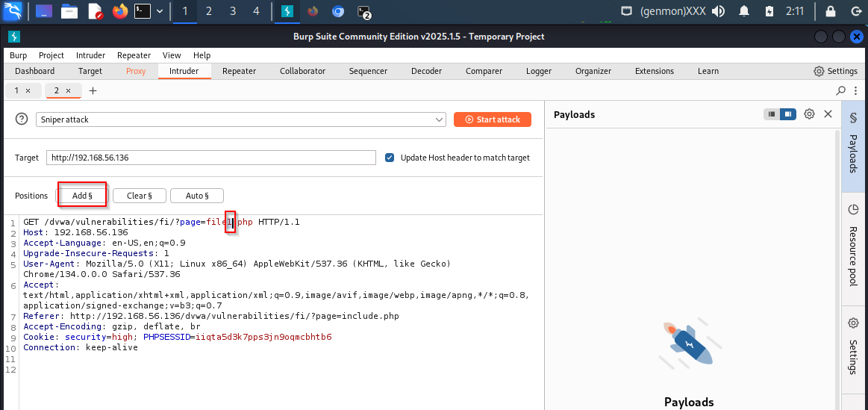Click the Referer header line in request
The image size is (868, 410).
coord(211,316)
